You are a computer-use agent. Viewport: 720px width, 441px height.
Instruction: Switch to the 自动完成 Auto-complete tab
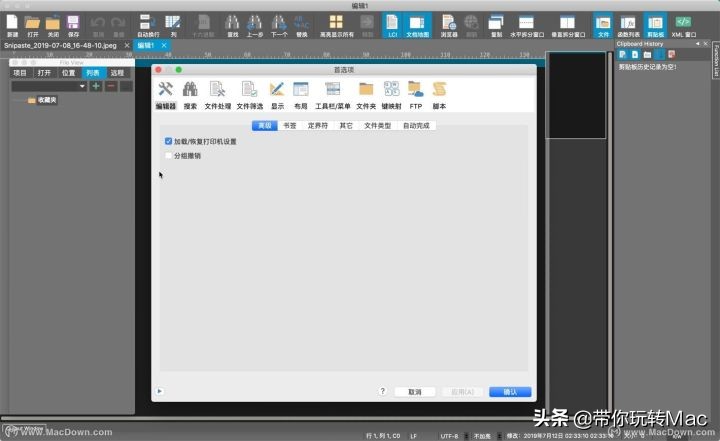(416, 125)
